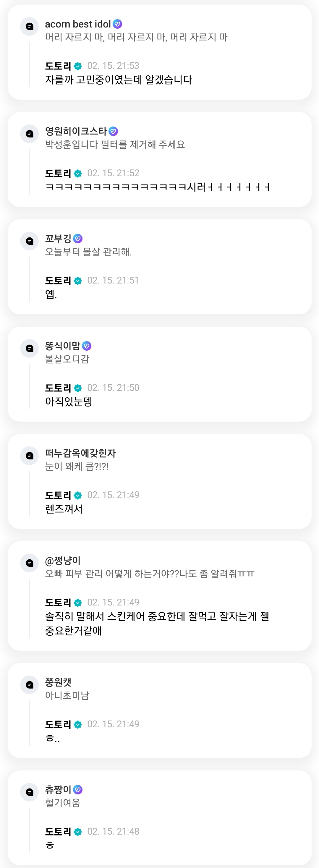The height and width of the screenshot is (868, 319).
Task: Click the 도토리 name on the 21:52 reply
Action: click(58, 173)
